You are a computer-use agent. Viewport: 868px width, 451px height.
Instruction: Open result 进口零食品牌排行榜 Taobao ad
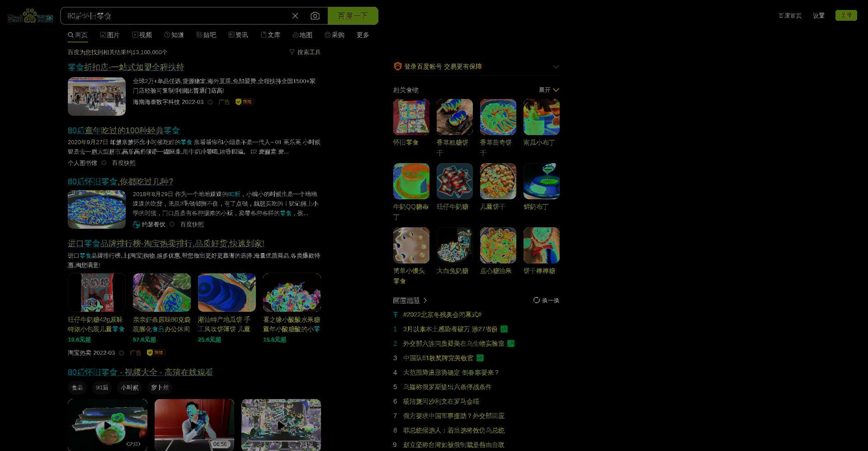coord(166,243)
